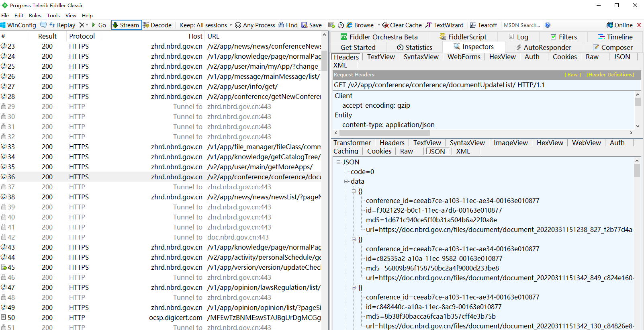Toggle Decode mode
This screenshot has height=330, width=644.
point(157,25)
